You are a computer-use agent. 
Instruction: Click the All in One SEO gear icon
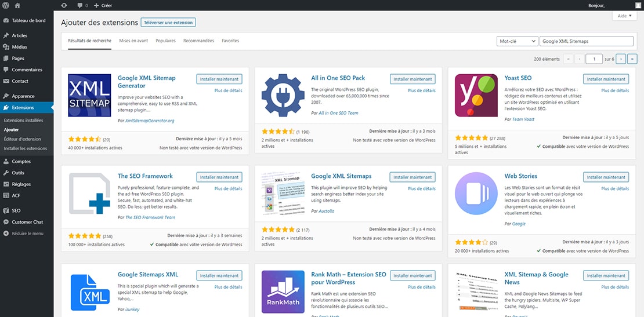pyautogui.click(x=283, y=95)
